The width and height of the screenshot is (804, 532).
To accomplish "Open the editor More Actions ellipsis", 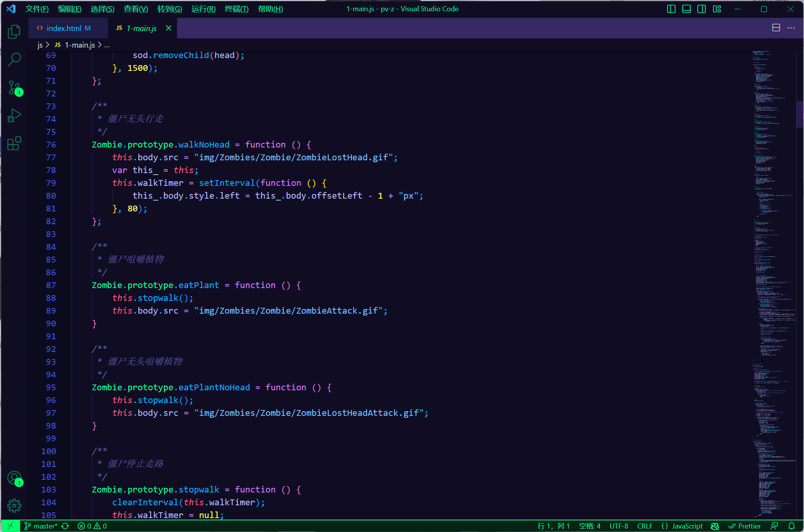I will click(791, 28).
